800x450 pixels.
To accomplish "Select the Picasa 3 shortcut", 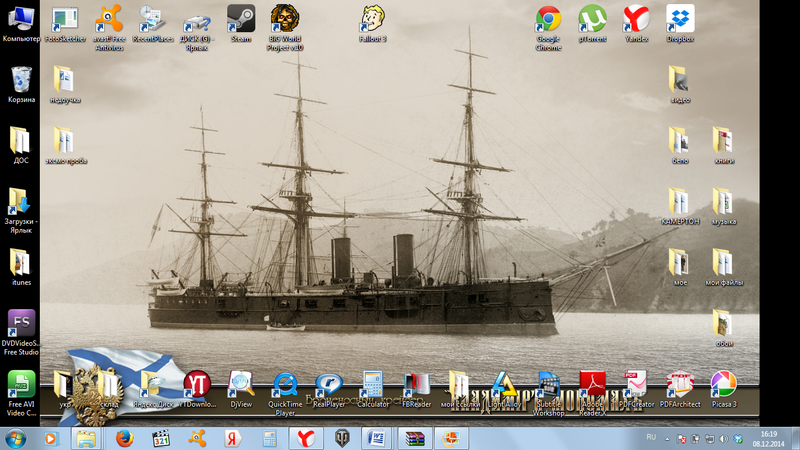I will click(x=724, y=389).
